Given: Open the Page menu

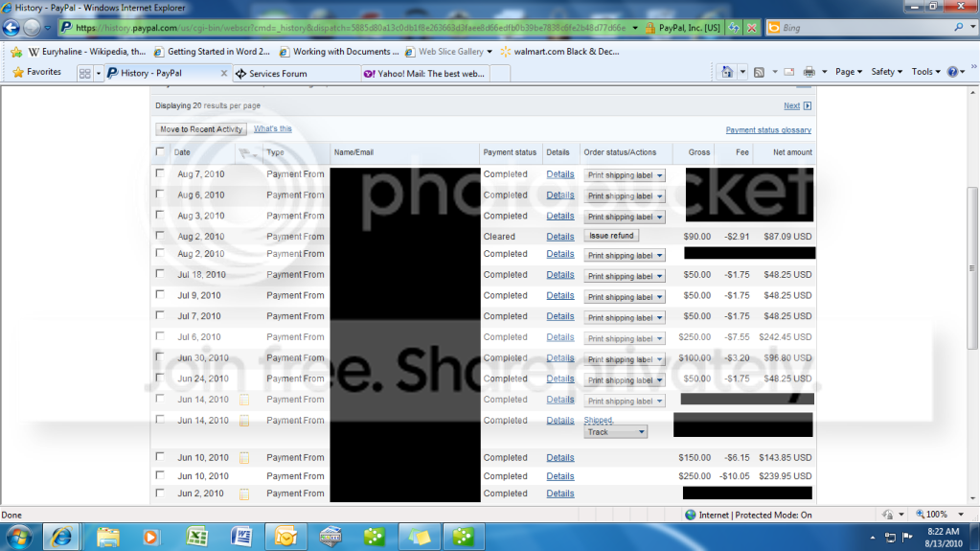Looking at the screenshot, I should click(x=848, y=72).
